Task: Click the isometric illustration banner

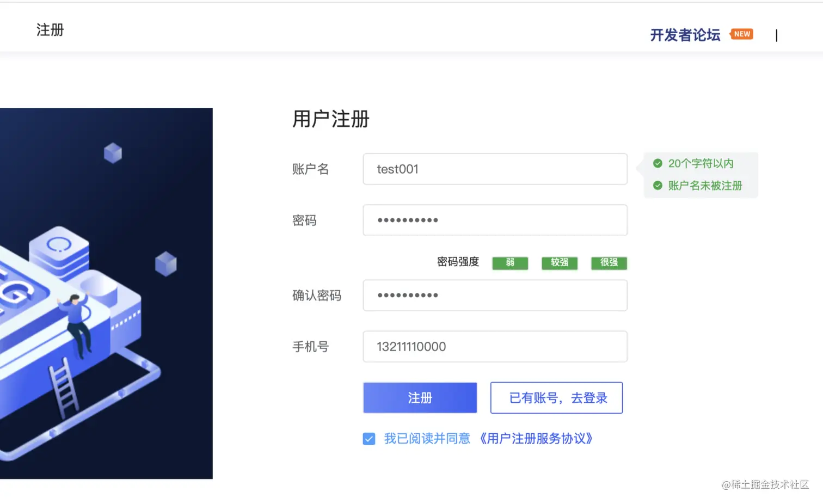Action: tap(106, 293)
